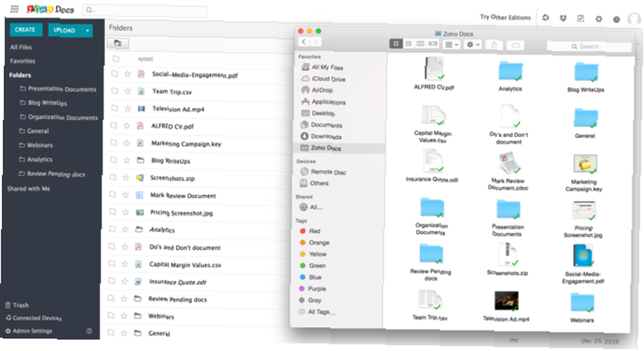Click the Finder edit tags button
644x351 pixels.
515,45
